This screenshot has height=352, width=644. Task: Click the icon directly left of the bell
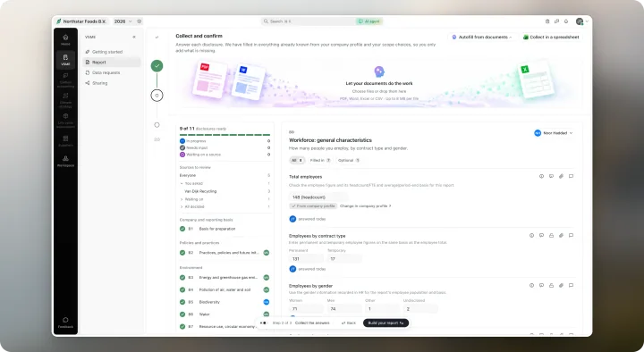point(556,21)
